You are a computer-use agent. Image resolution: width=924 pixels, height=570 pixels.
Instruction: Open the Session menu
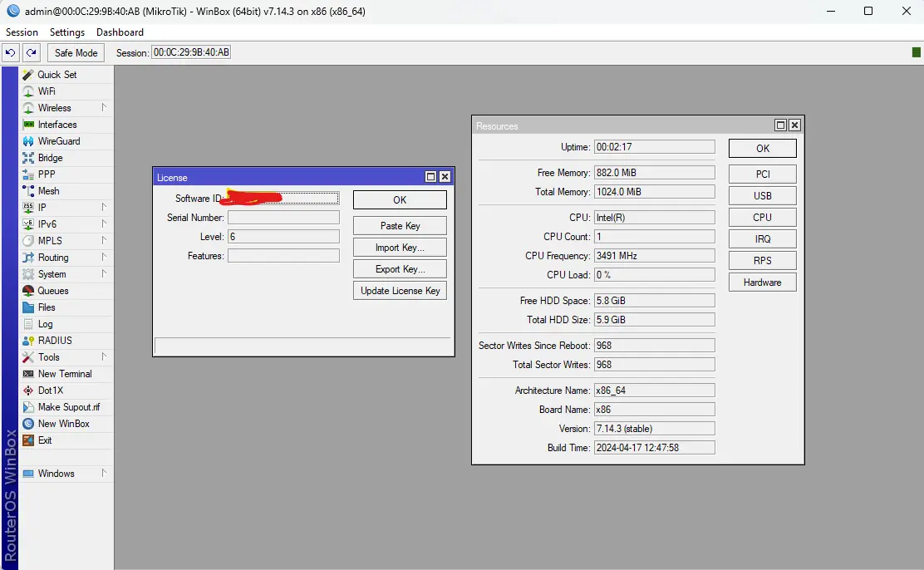pos(22,32)
